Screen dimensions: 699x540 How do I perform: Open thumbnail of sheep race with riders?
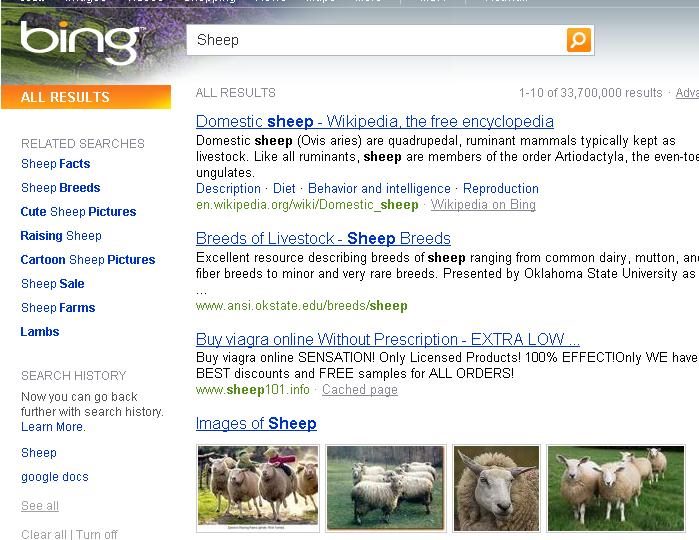pyautogui.click(x=258, y=488)
